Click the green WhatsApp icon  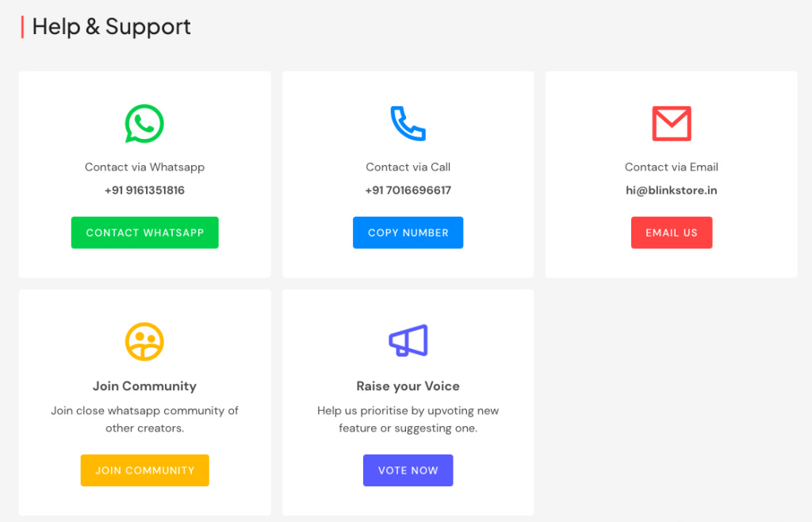144,124
